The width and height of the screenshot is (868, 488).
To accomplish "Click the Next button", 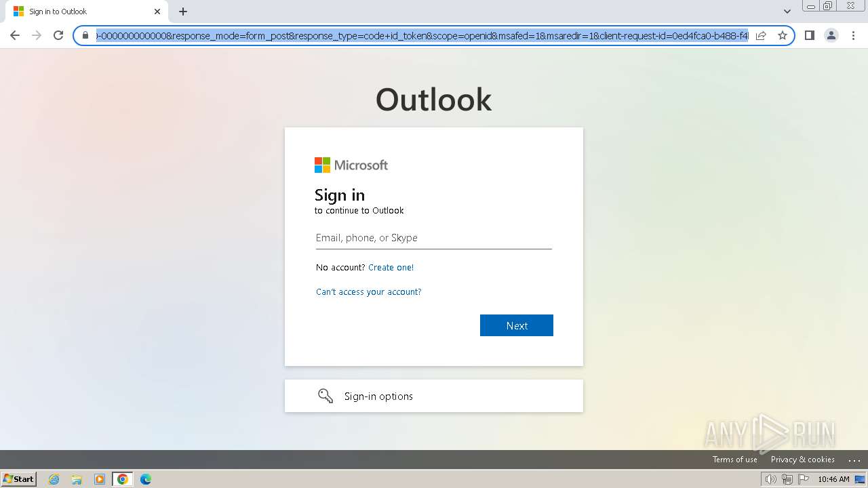I will [x=517, y=325].
